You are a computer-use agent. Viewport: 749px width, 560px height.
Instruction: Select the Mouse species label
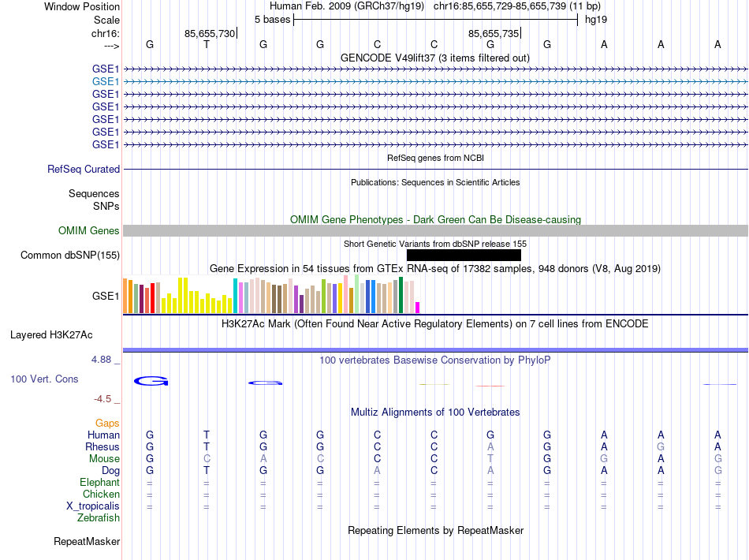point(104,459)
